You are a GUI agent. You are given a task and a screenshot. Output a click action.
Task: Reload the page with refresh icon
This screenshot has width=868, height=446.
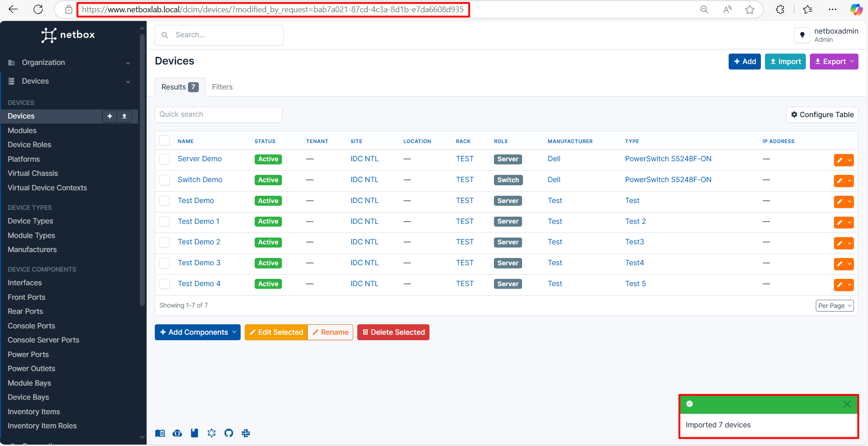pyautogui.click(x=39, y=10)
